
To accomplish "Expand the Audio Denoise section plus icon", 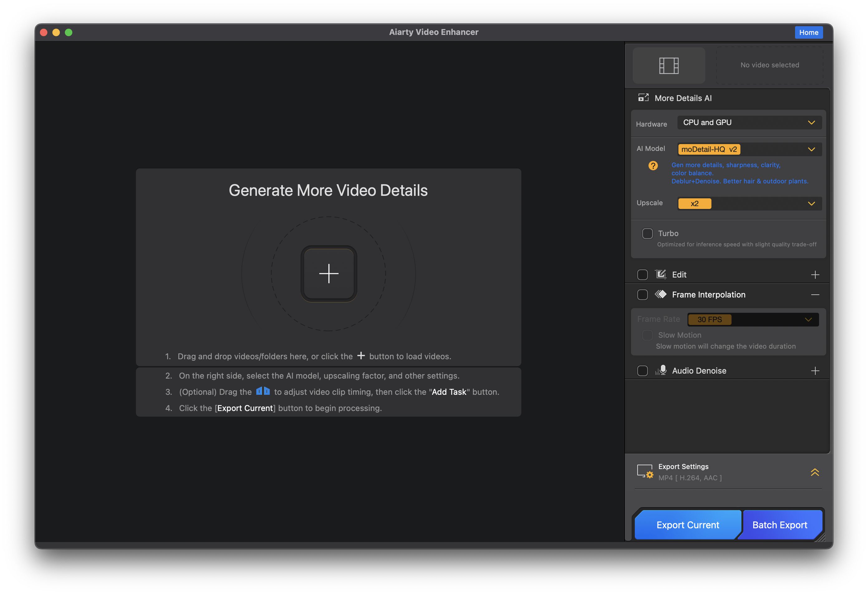I will point(815,371).
